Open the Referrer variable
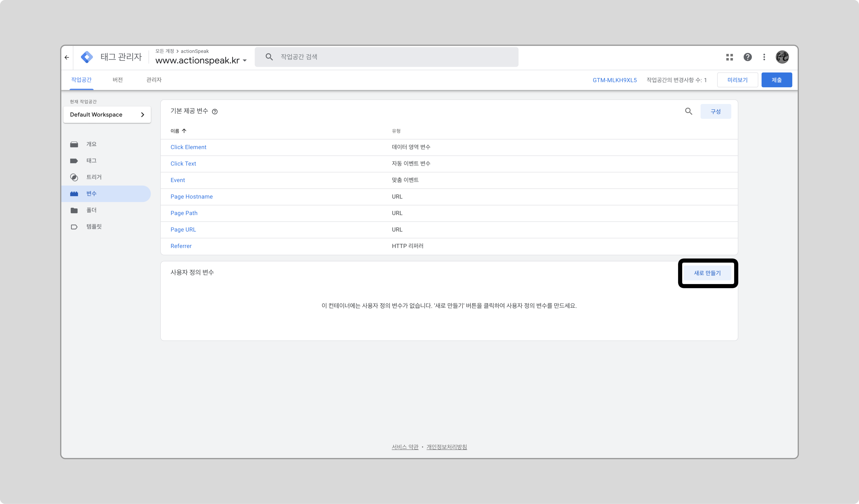Viewport: 859px width, 504px height. tap(181, 246)
